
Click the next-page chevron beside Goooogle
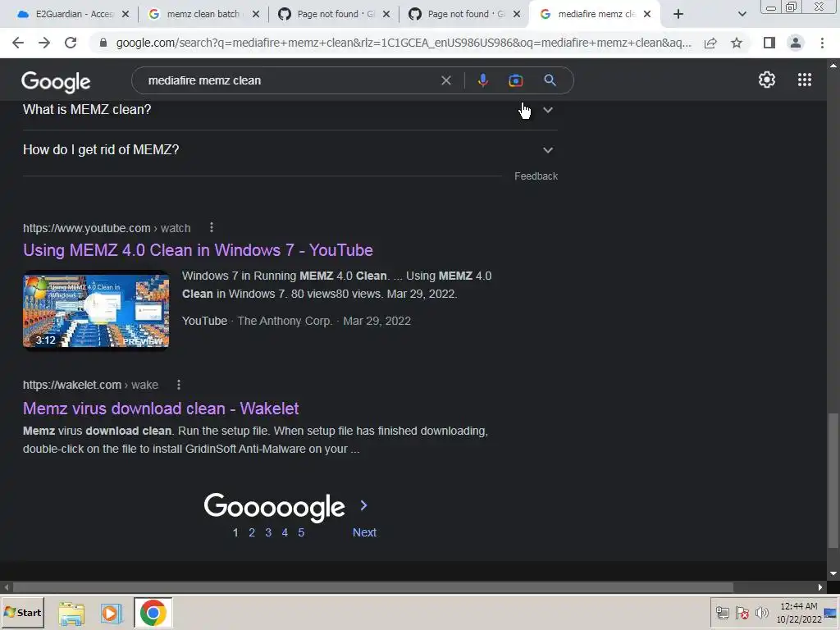[363, 505]
